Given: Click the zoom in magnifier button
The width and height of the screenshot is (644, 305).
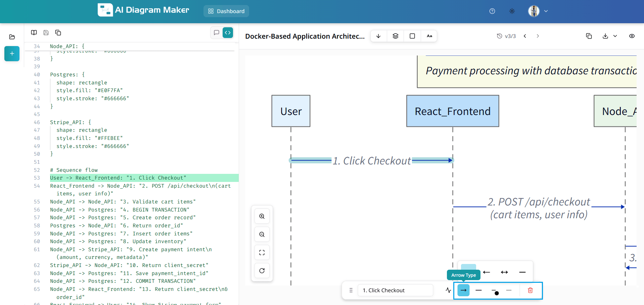Looking at the screenshot, I should 262,216.
